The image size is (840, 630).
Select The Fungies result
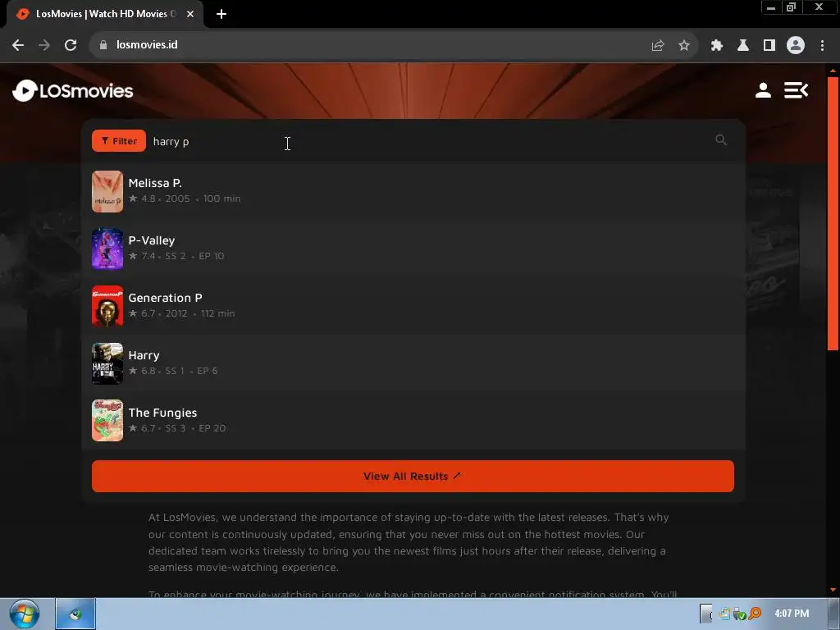tap(413, 421)
